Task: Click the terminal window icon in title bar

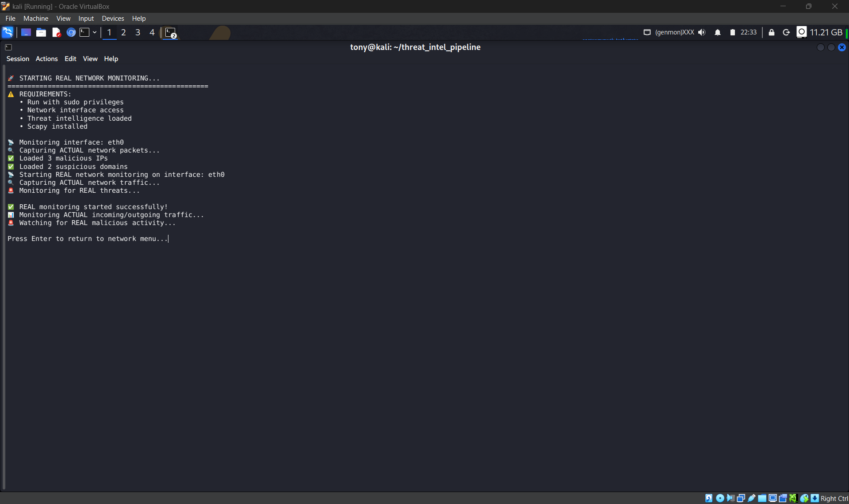Action: click(8, 47)
